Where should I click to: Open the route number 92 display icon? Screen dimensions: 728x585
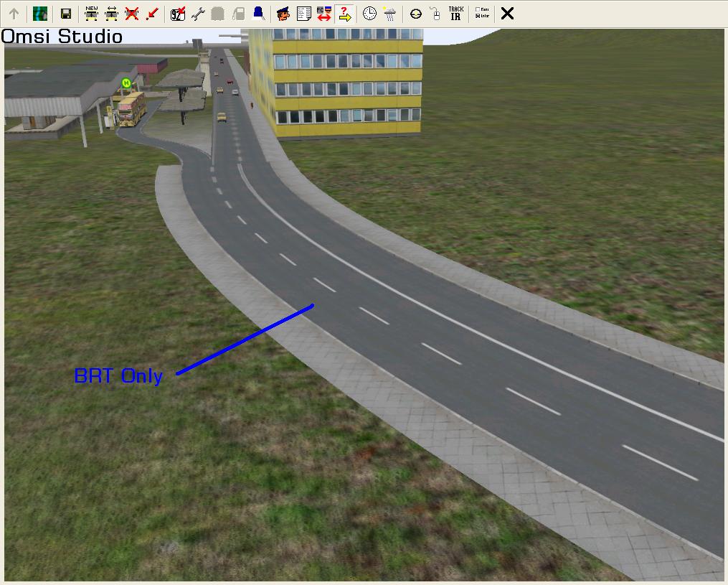(x=178, y=14)
